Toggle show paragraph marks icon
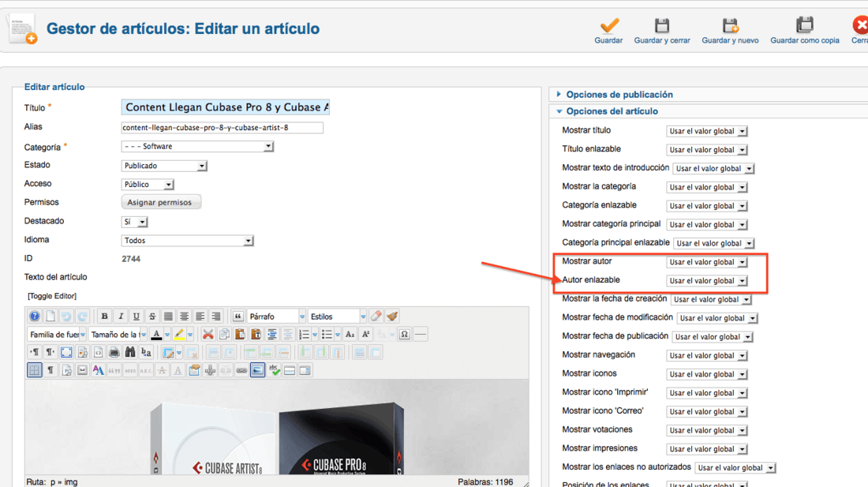This screenshot has height=487, width=868. coord(51,370)
